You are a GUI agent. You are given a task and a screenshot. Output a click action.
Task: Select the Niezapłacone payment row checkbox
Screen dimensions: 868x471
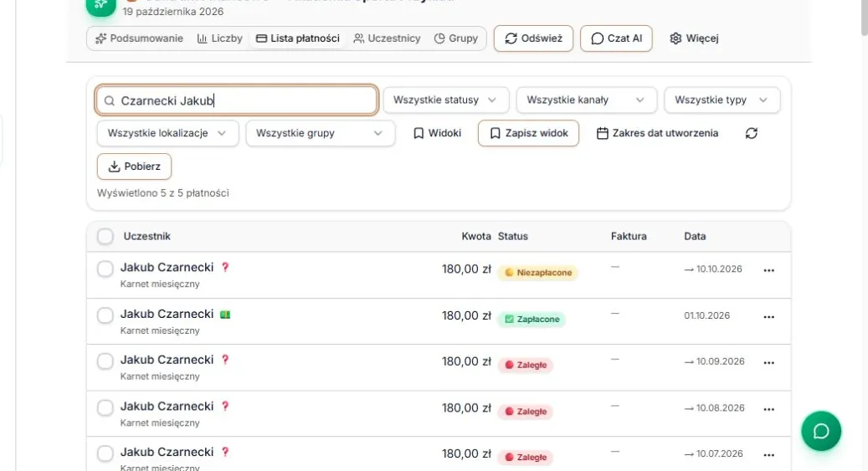105,269
